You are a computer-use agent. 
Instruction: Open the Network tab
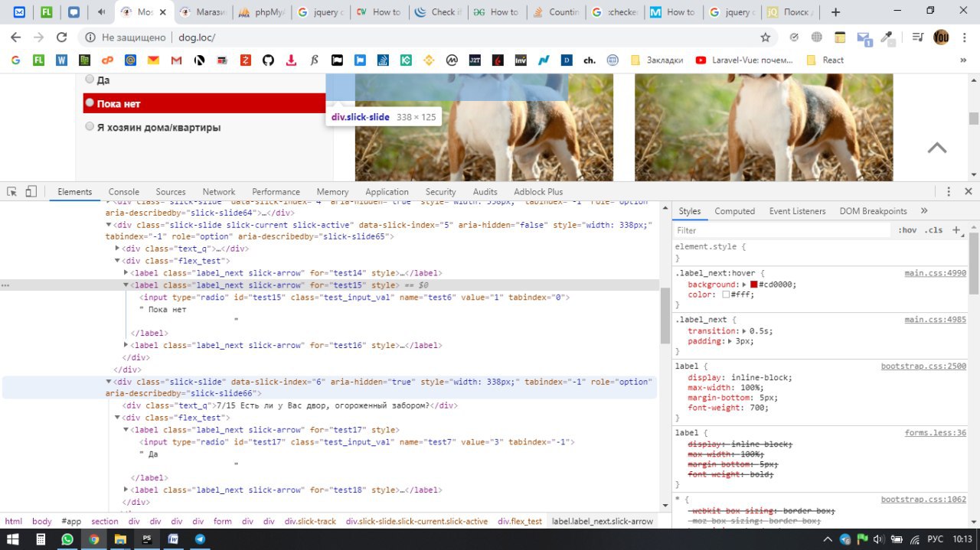(x=219, y=192)
